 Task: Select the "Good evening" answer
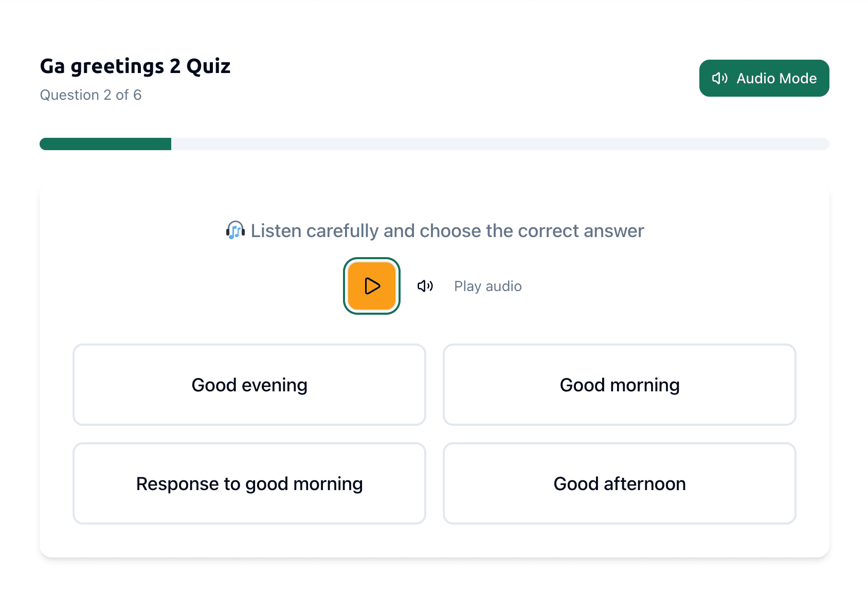(249, 385)
